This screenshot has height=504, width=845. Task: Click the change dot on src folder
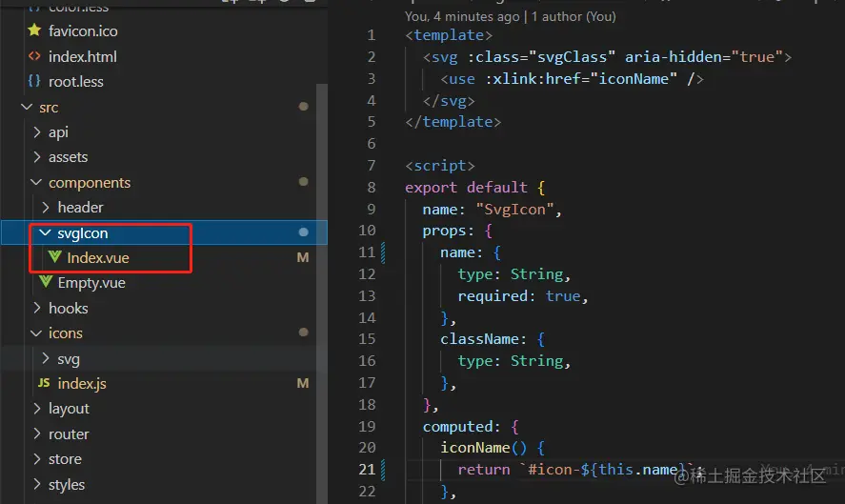point(303,107)
